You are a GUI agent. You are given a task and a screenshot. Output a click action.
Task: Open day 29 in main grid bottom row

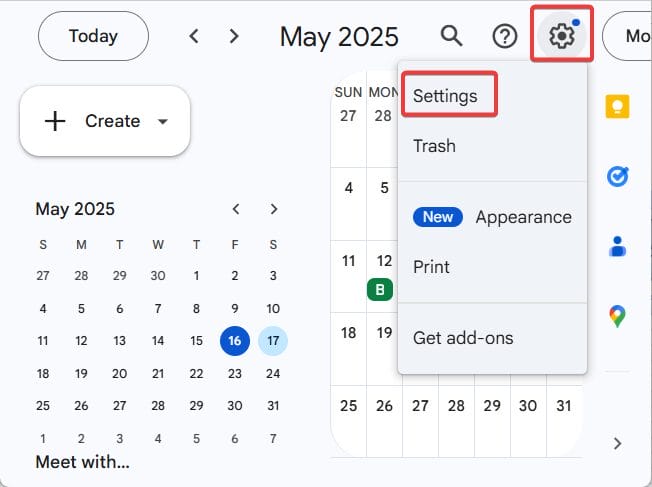(492, 406)
